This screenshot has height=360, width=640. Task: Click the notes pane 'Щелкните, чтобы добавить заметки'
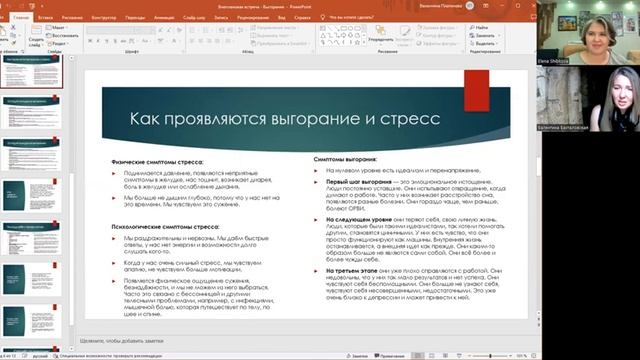coord(122,341)
